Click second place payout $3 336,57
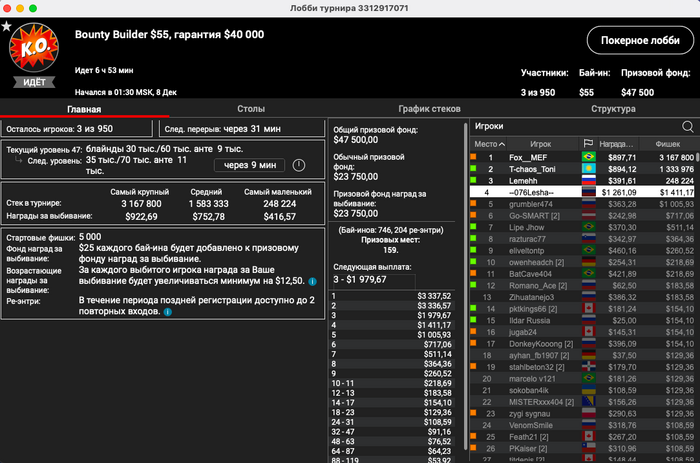The width and height of the screenshot is (700, 463). [392, 305]
